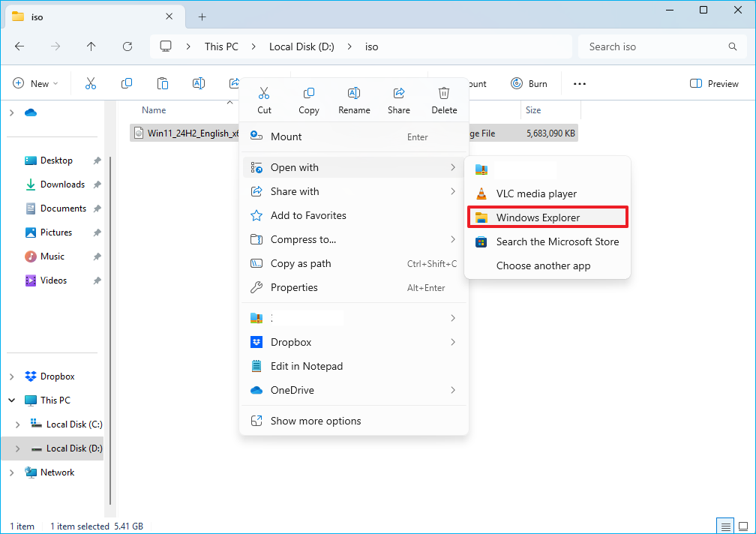Image resolution: width=756 pixels, height=534 pixels.
Task: Click the Copy icon in context menu
Action: coord(309,100)
